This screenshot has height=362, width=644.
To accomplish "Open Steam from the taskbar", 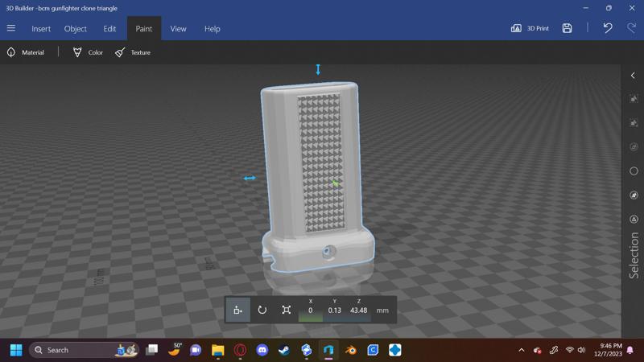I will point(284,350).
